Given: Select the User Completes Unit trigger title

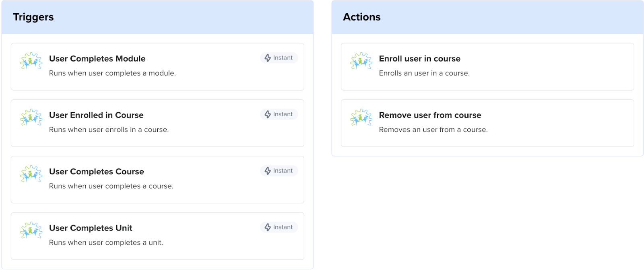Looking at the screenshot, I should (91, 228).
